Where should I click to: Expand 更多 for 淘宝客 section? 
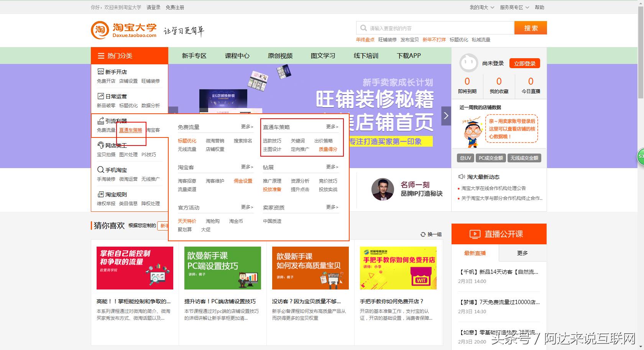[247, 167]
